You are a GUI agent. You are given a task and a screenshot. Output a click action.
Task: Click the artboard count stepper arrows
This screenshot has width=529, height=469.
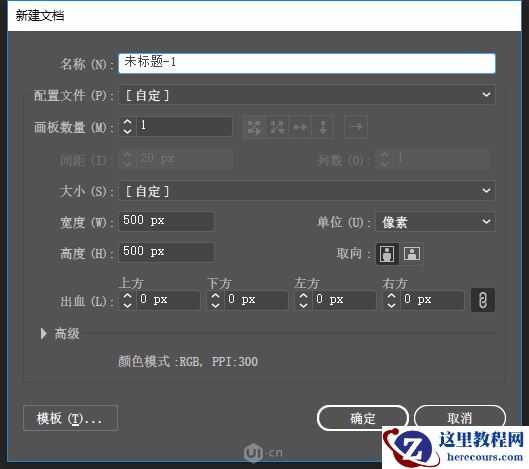128,127
